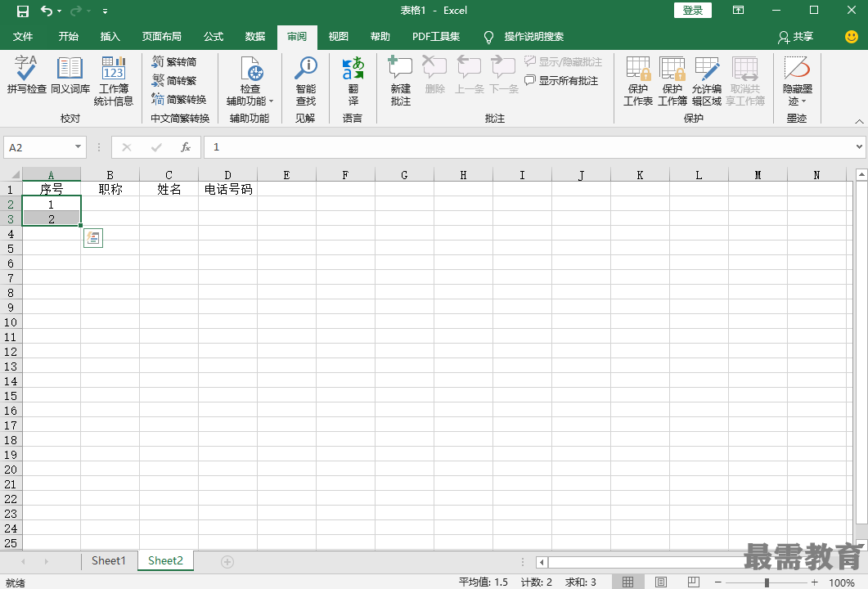Run the spelling check (拼写检查) tool
The height and width of the screenshot is (589, 868).
[x=26, y=75]
